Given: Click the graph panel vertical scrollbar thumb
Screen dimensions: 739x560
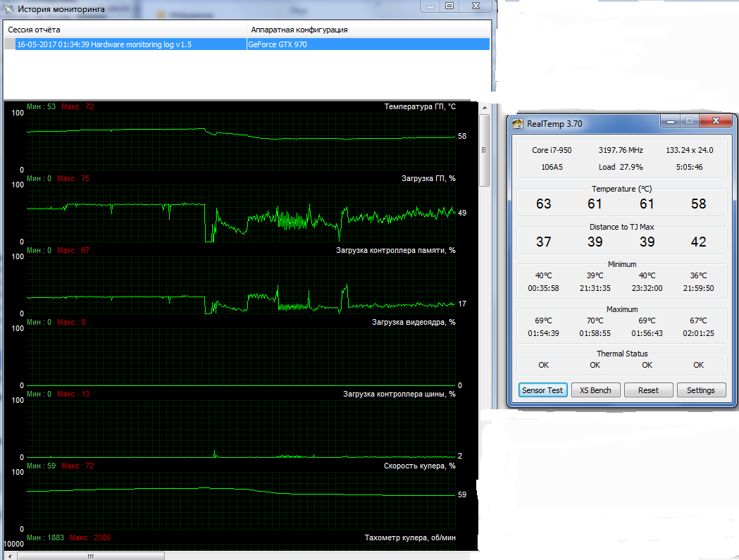Looking at the screenshot, I should 484,150.
